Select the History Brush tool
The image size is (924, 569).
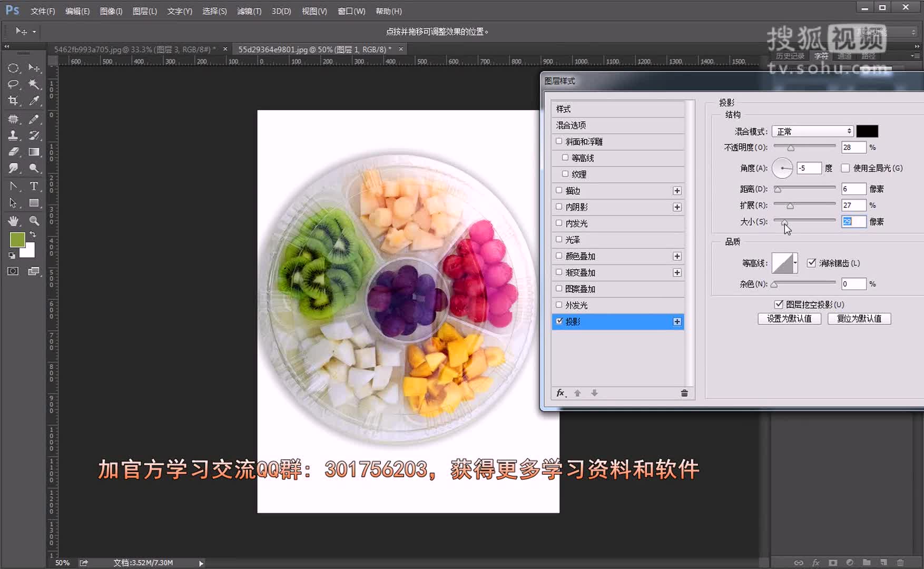click(34, 135)
